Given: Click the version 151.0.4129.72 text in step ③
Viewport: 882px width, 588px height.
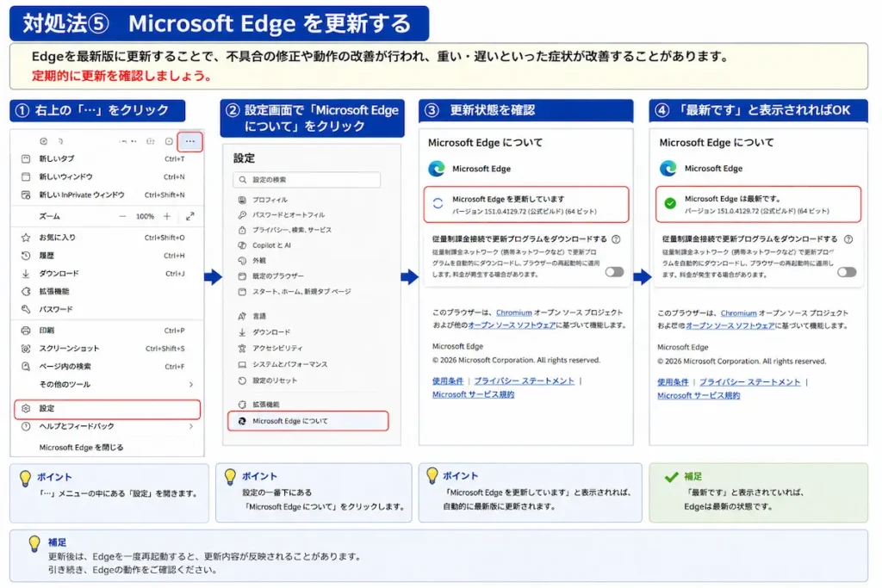Looking at the screenshot, I should coord(525,212).
